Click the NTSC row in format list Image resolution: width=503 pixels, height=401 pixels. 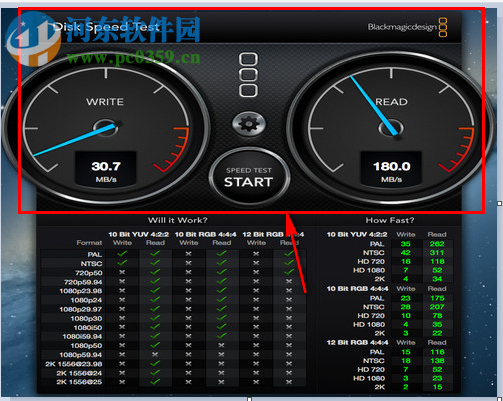pyautogui.click(x=173, y=263)
